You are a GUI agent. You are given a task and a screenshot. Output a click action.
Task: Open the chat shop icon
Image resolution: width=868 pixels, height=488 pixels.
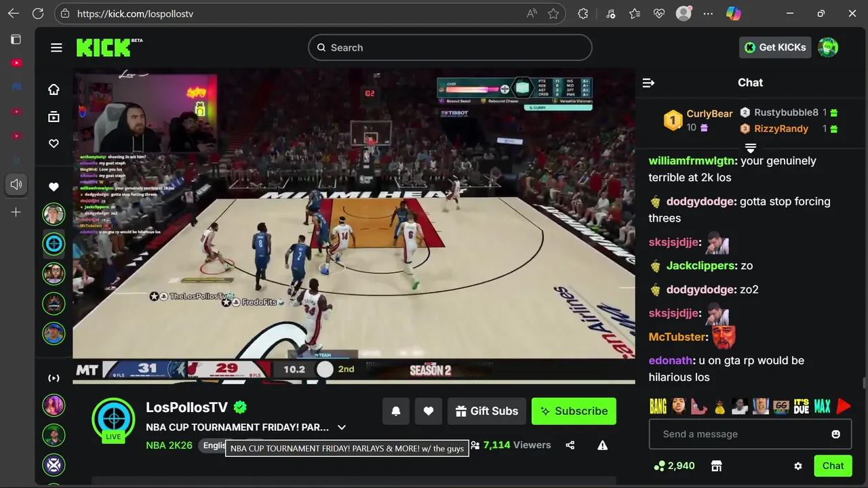pyautogui.click(x=716, y=466)
